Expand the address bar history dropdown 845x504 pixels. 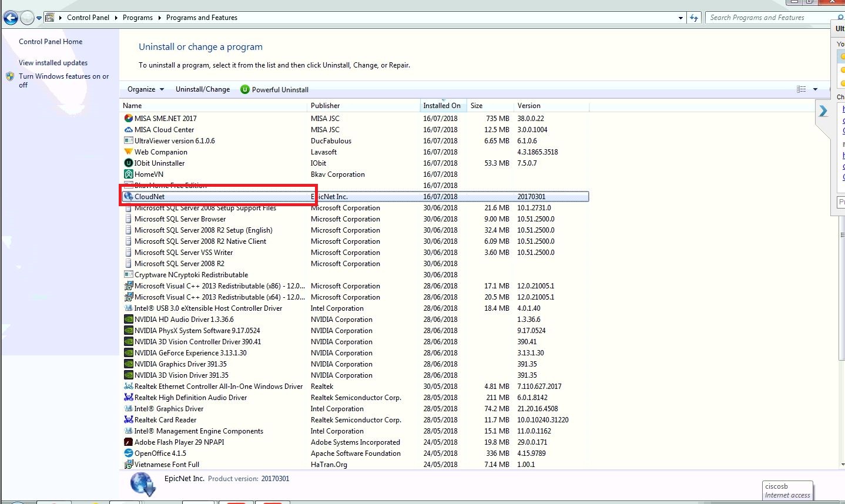[680, 18]
